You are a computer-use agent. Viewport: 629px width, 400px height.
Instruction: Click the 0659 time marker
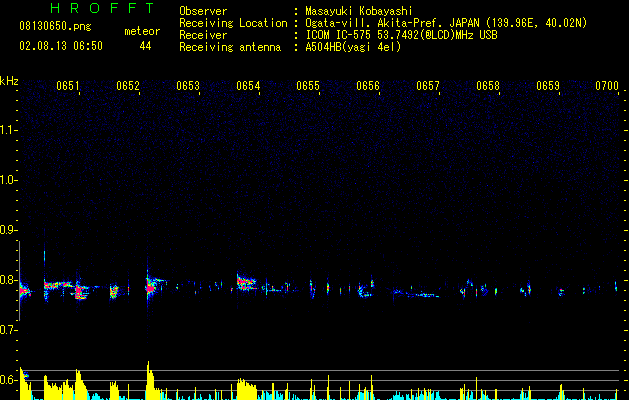[548, 86]
